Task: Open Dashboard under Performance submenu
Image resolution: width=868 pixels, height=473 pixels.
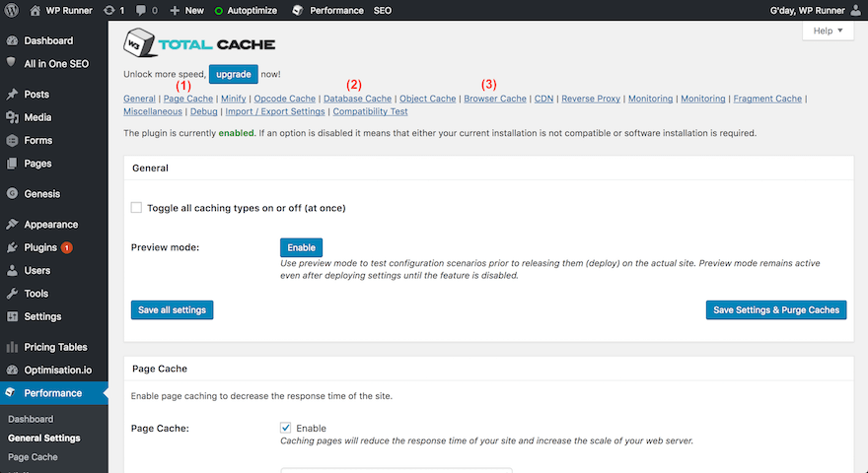Action: [x=31, y=419]
